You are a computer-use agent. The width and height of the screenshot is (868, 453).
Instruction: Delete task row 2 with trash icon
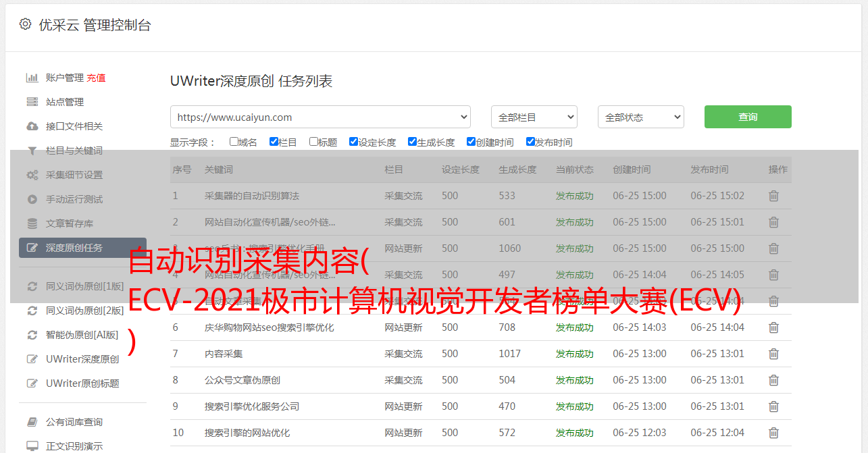coord(773,222)
